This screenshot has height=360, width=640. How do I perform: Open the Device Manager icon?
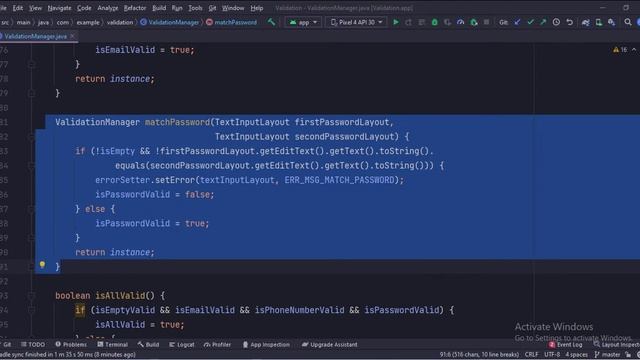point(599,22)
